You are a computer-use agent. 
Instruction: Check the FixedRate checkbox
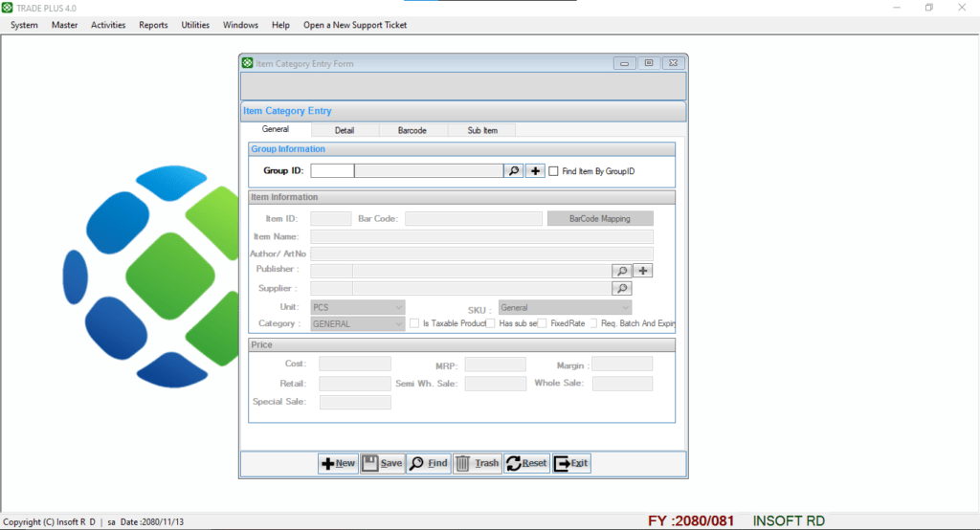click(x=543, y=323)
